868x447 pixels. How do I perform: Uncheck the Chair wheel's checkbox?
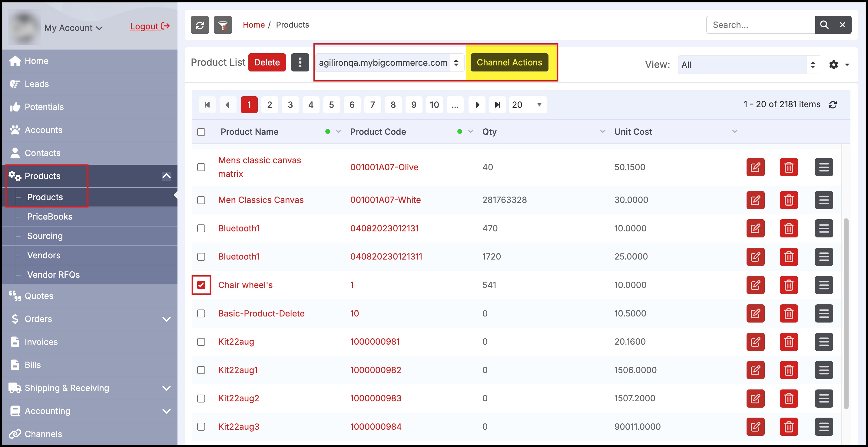[x=201, y=285]
